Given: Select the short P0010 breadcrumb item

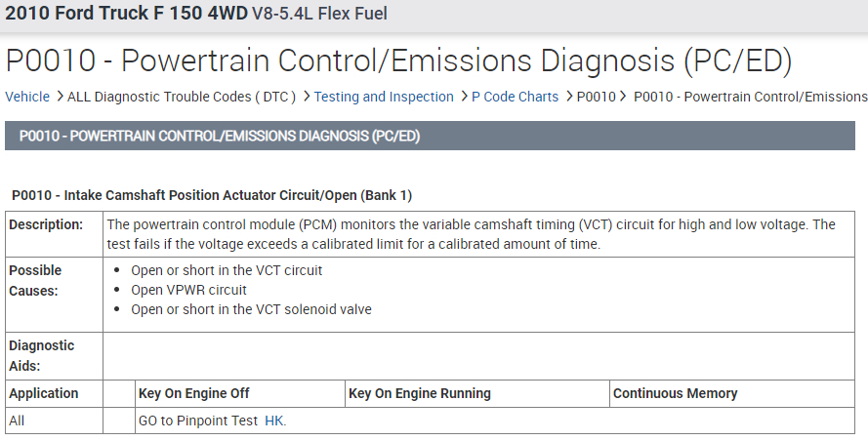Looking at the screenshot, I should (596, 97).
